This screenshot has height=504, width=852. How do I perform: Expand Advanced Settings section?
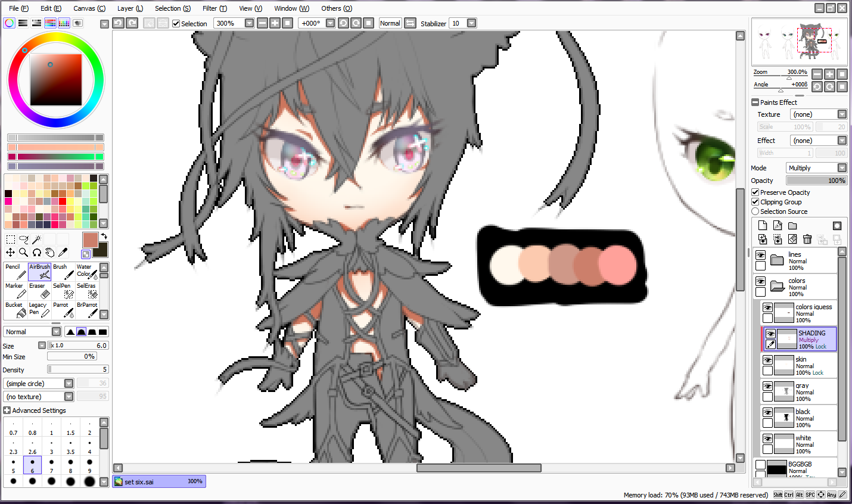7,410
